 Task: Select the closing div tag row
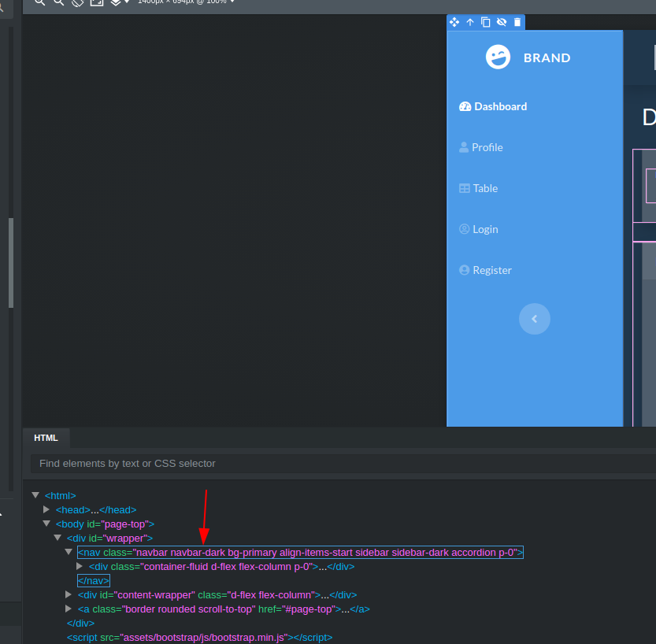tap(81, 624)
